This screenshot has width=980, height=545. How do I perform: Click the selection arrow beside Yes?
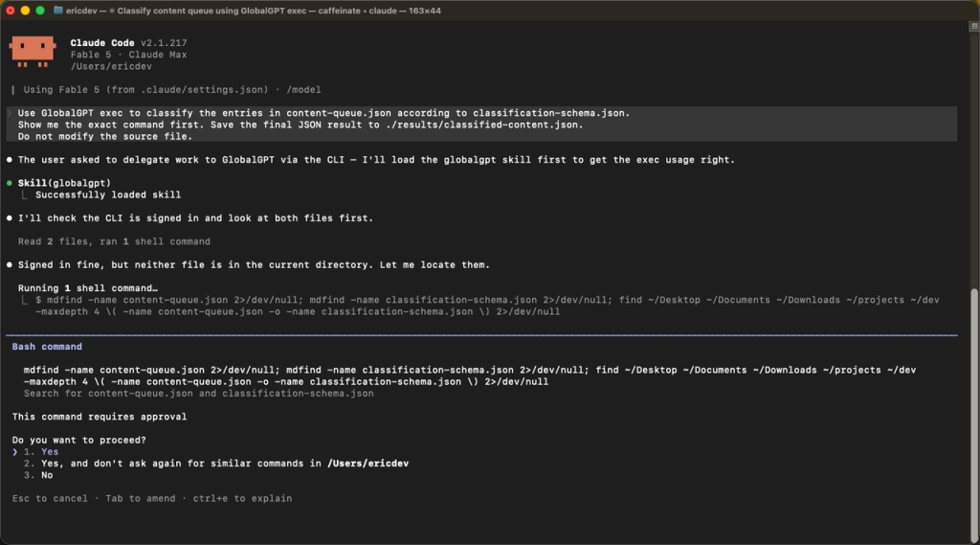coord(15,452)
